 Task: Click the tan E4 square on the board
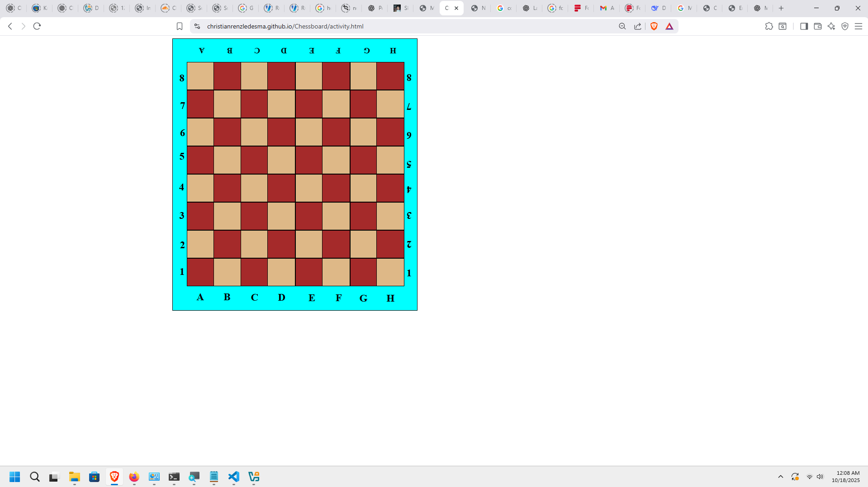point(309,188)
